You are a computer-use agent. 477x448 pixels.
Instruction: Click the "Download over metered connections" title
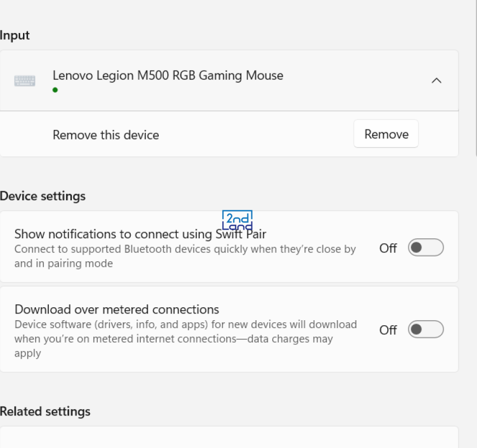[117, 310]
